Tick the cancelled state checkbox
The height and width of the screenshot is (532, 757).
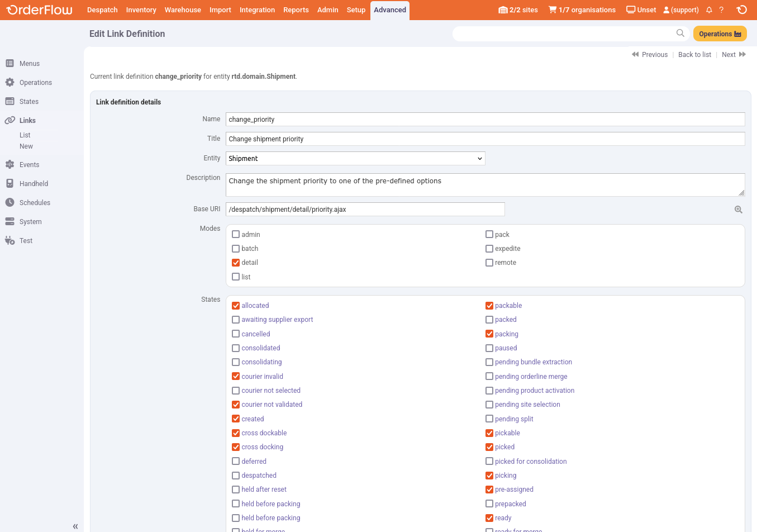pyautogui.click(x=236, y=334)
